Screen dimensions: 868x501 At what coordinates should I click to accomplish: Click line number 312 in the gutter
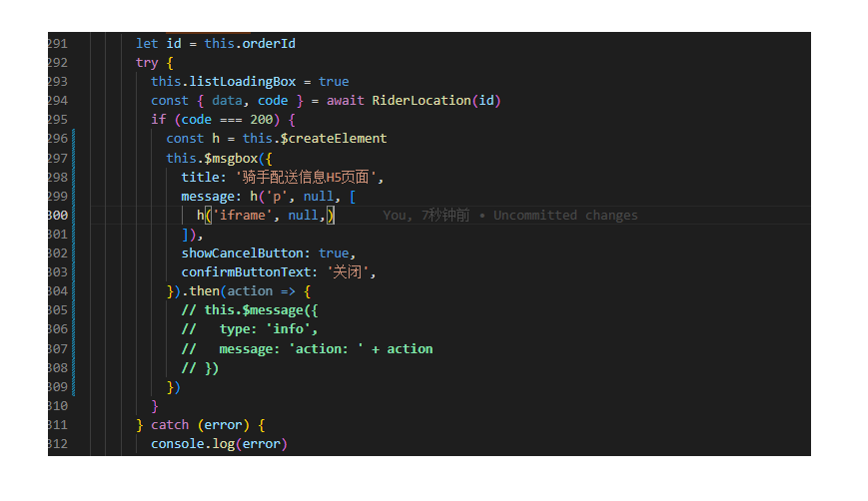pos(58,444)
